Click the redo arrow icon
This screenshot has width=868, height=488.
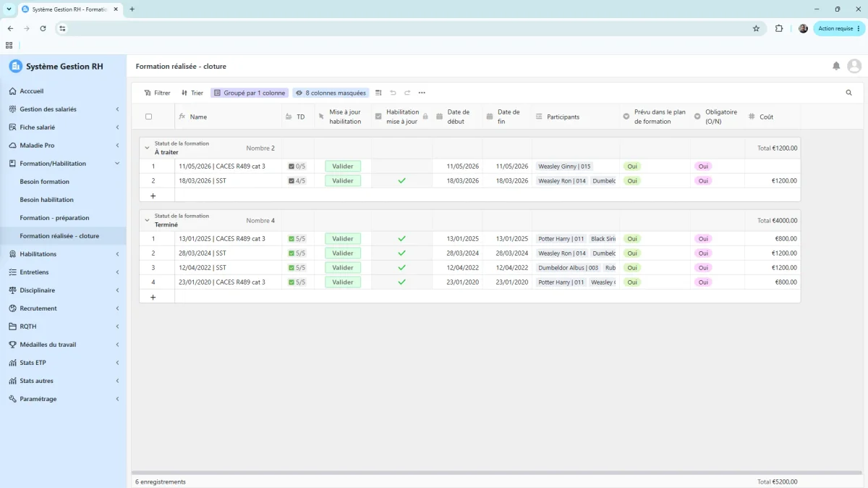tap(407, 93)
